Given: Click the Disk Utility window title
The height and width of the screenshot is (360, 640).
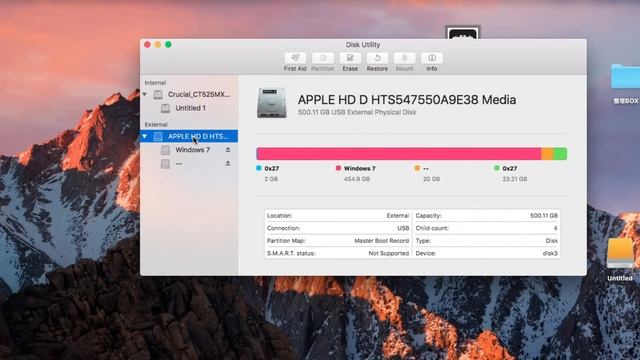Looking at the screenshot, I should pyautogui.click(x=363, y=44).
